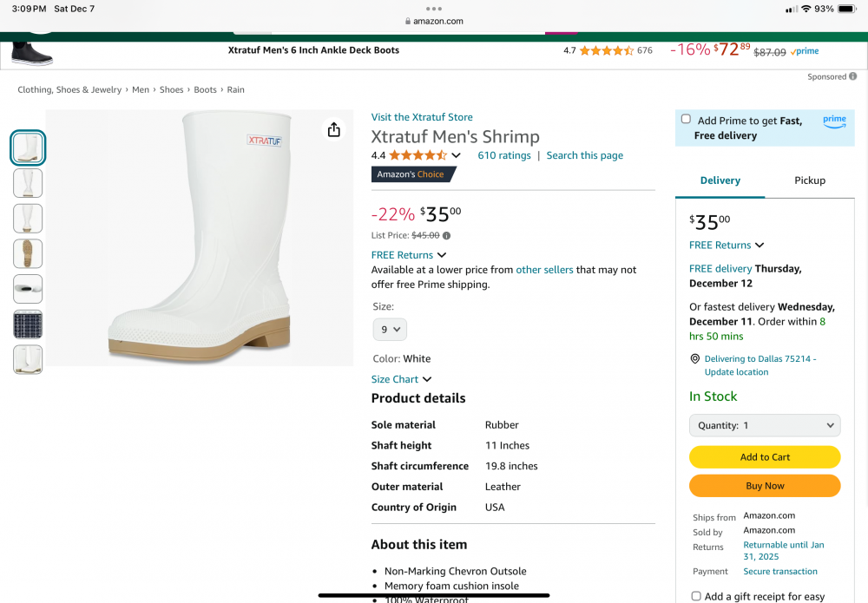Tap the delivery location pin icon
The width and height of the screenshot is (868, 603).
694,359
